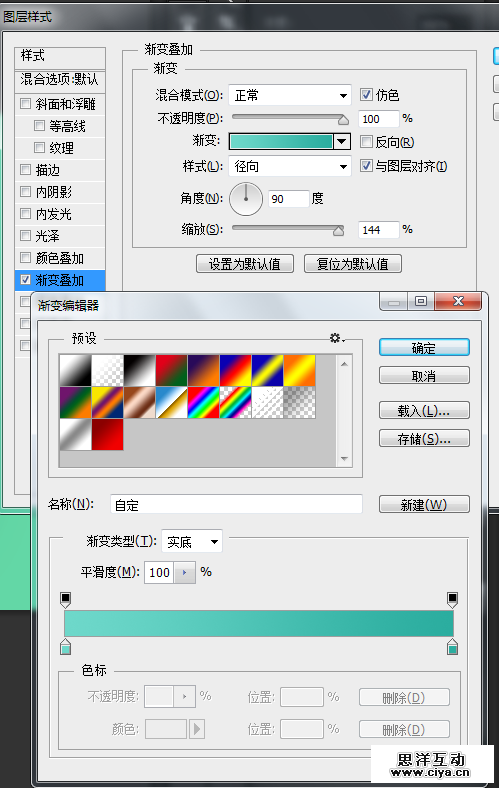This screenshot has height=788, width=499.
Task: Toggle the 纹理 checkbox
Action: [x=39, y=148]
